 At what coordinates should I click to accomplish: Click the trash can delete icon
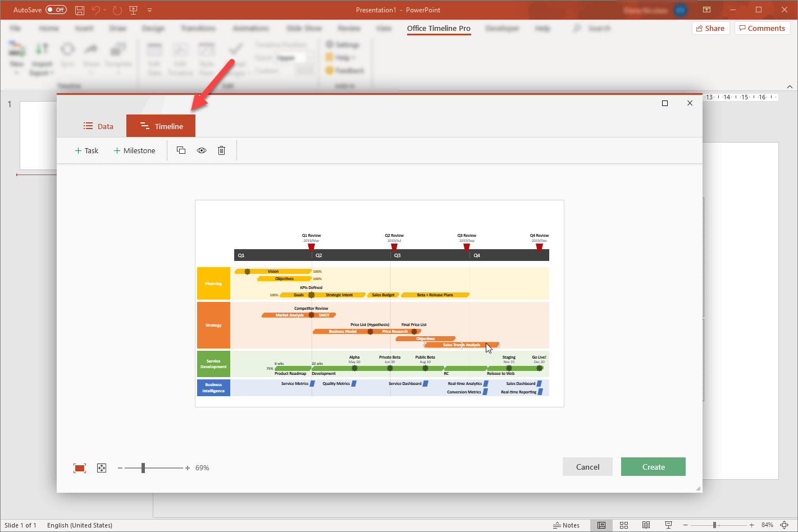click(222, 150)
